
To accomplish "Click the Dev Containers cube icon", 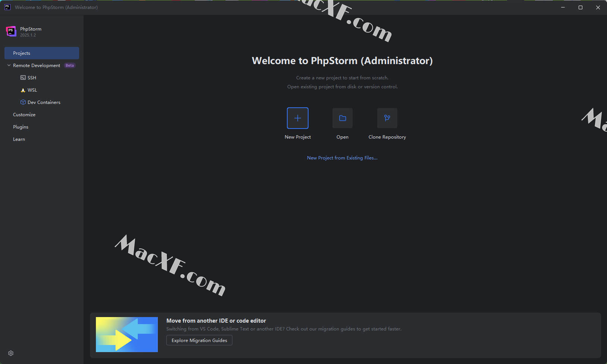I will pyautogui.click(x=23, y=102).
